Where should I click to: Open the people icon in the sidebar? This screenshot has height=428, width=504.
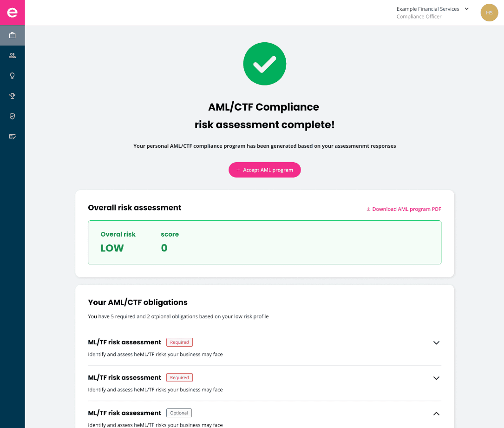click(13, 56)
